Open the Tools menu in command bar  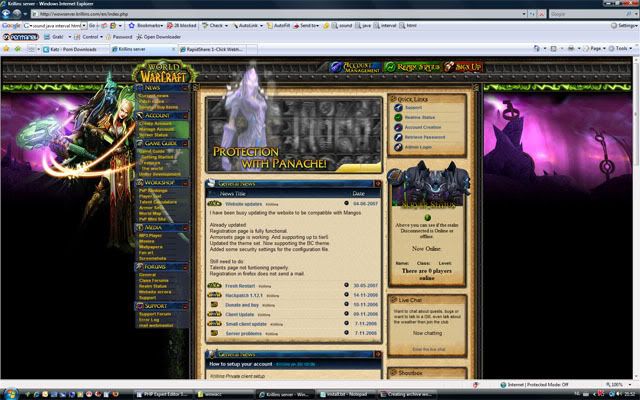point(620,49)
